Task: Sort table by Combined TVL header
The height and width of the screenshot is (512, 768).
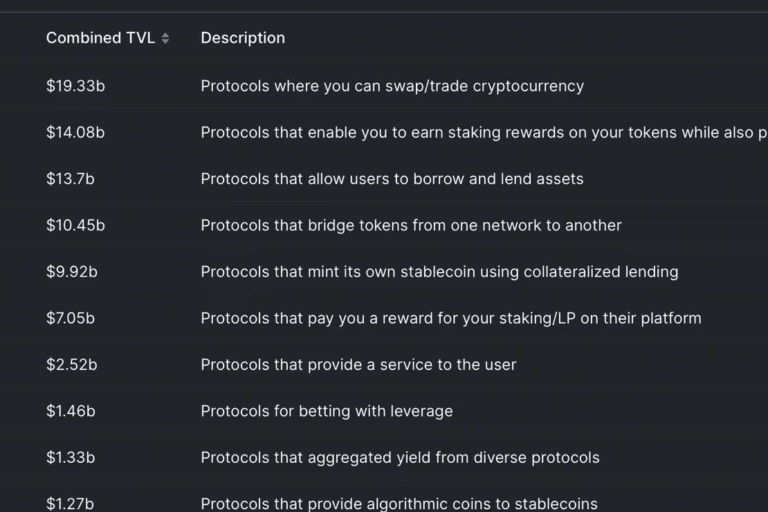Action: [x=100, y=38]
